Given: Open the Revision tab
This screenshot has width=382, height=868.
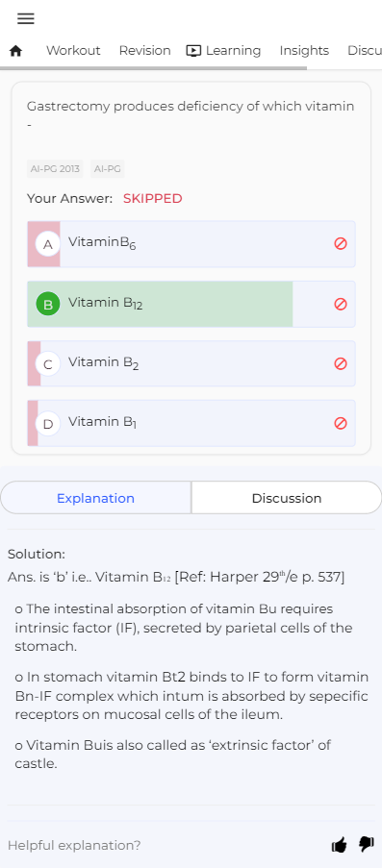Looking at the screenshot, I should [144, 51].
